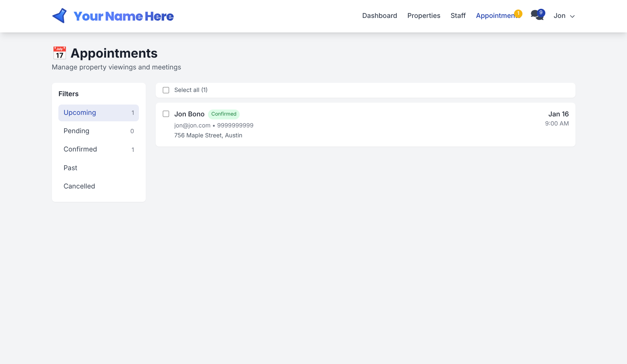
Task: Click the orange notification badge on Appointments
Action: coord(518,14)
